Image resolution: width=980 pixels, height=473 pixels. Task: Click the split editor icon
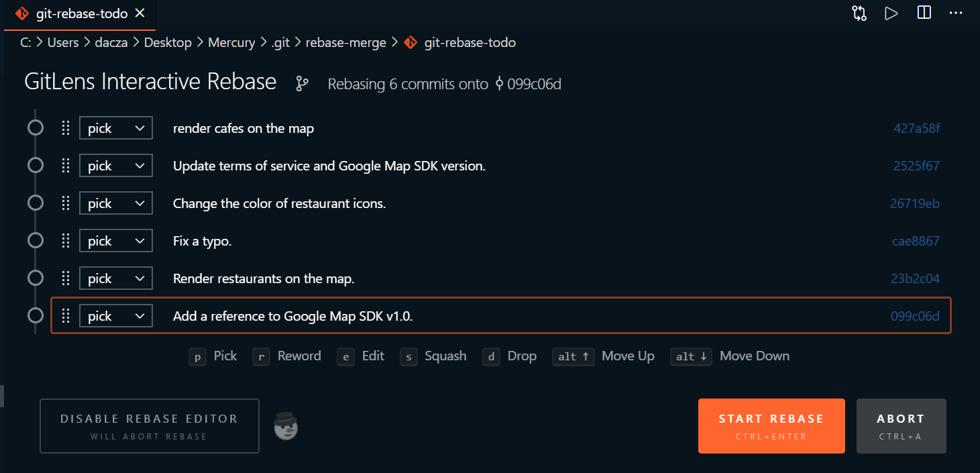click(924, 13)
